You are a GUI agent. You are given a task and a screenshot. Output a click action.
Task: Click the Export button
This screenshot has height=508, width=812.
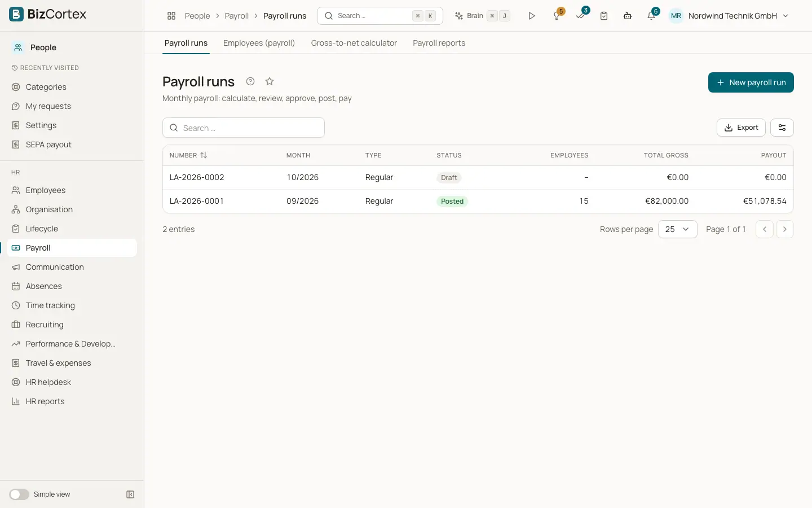pos(741,128)
